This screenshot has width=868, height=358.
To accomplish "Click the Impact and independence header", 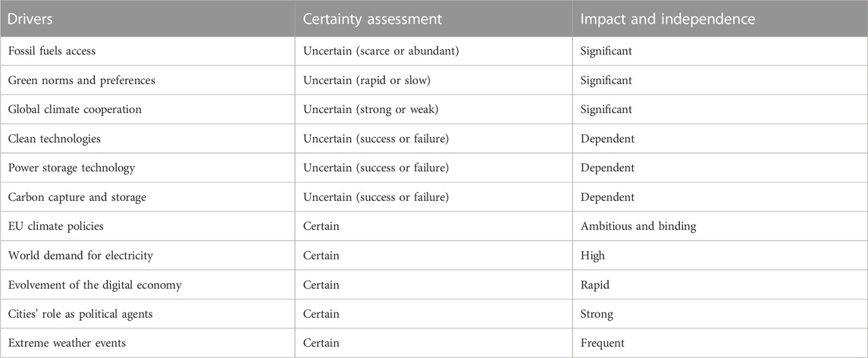I will tap(720, 18).
